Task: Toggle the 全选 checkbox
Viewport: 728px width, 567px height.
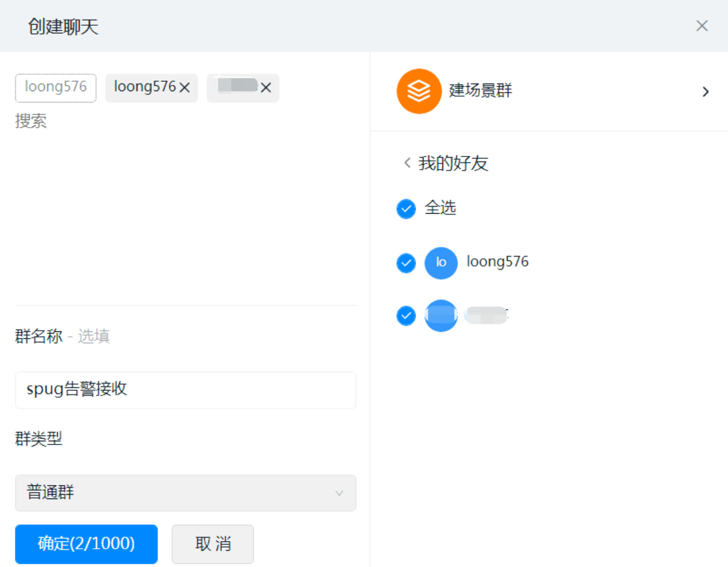Action: tap(406, 209)
